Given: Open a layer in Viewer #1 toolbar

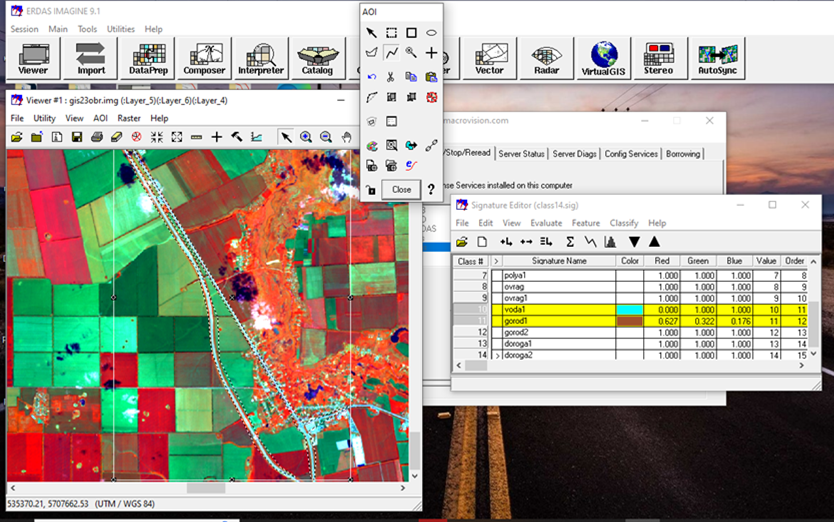Looking at the screenshot, I should tap(16, 137).
